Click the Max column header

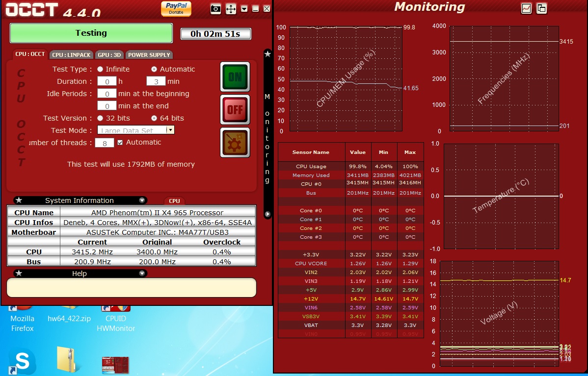click(410, 152)
